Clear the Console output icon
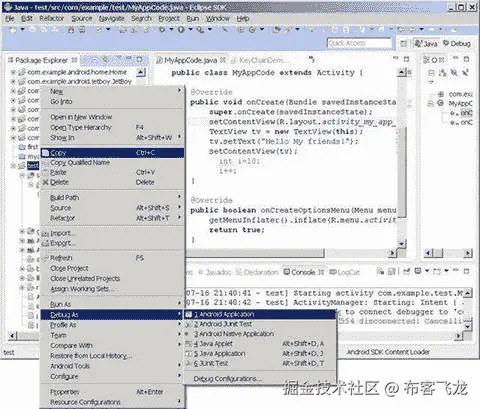 tap(380, 272)
